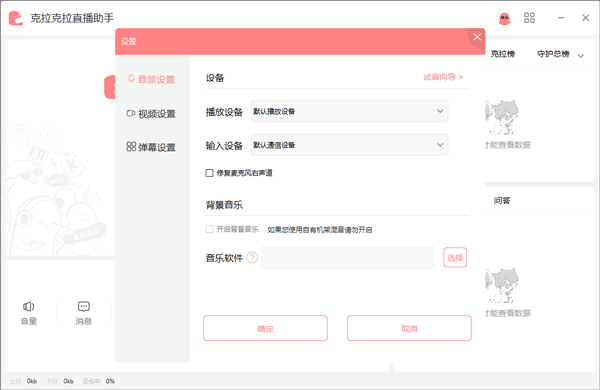Viewport: 600px width, 390px height.
Task: Select 音频设置 audio settings tab
Action: (x=152, y=79)
